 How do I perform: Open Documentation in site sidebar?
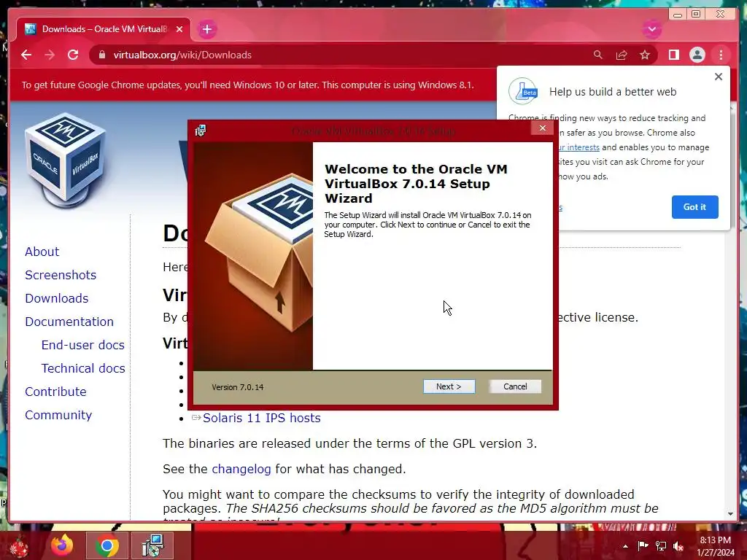(69, 322)
